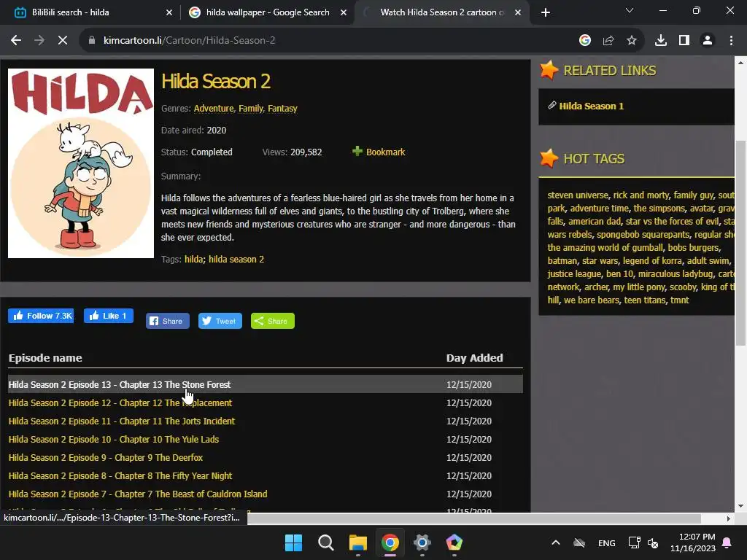The width and height of the screenshot is (747, 560).
Task: Switch to BiliBili search - hilda tab
Action: pos(90,12)
